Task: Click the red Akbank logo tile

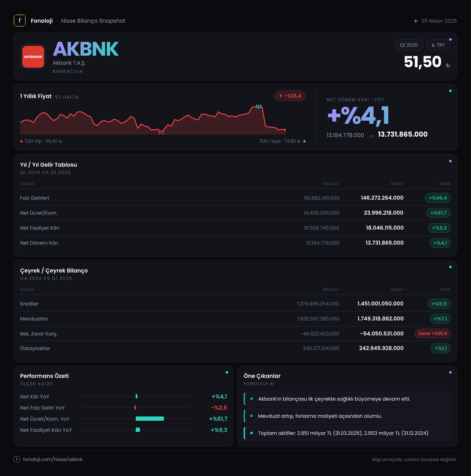Action: coord(33,57)
